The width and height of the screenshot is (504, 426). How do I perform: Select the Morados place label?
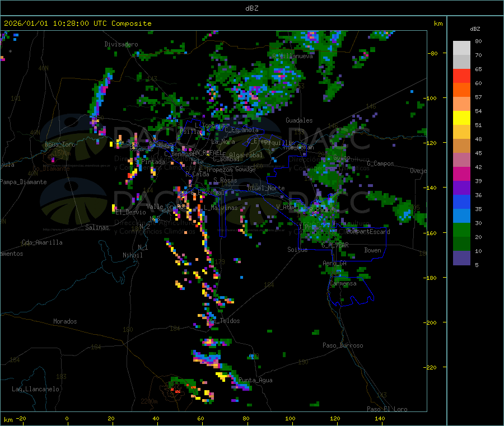click(65, 321)
